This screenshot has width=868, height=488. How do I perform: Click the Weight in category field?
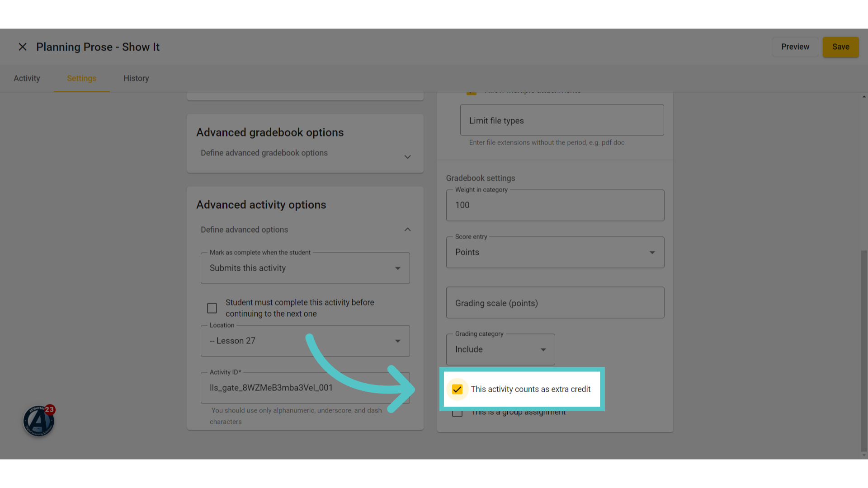tap(555, 205)
